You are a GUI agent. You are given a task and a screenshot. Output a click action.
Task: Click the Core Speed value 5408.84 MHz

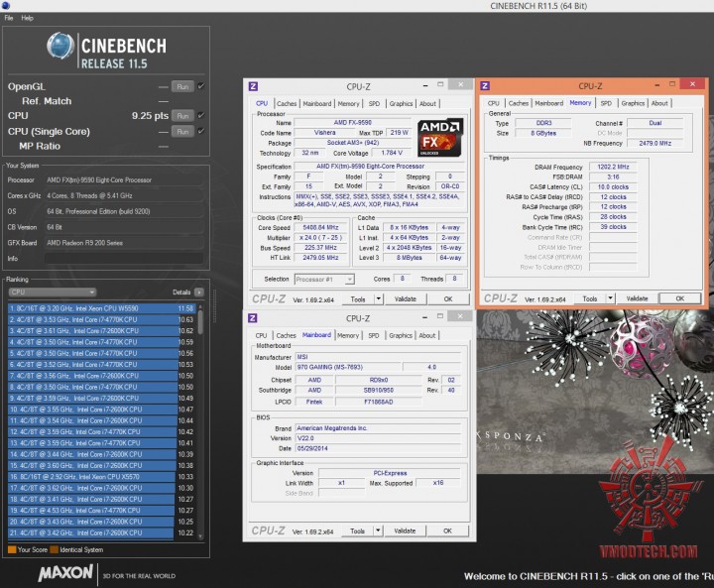click(321, 227)
